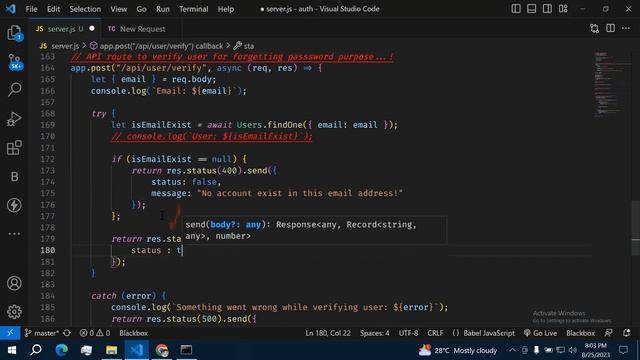The width and height of the screenshot is (640, 360).
Task: Click the remote window indicator in status bar
Action: coord(10,333)
